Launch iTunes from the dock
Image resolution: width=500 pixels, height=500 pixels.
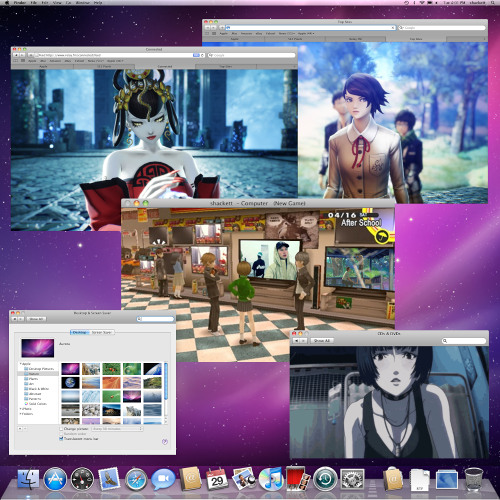click(271, 479)
